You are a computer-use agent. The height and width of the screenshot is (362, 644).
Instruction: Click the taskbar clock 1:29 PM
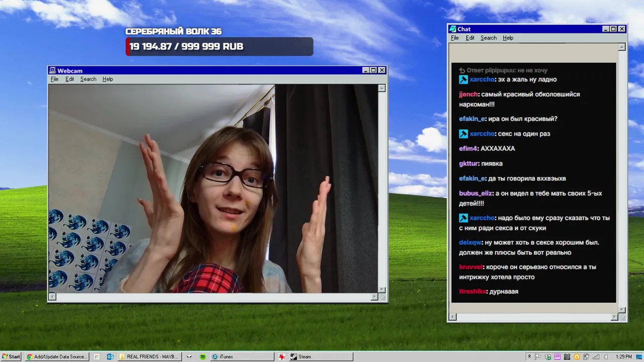[x=624, y=356]
